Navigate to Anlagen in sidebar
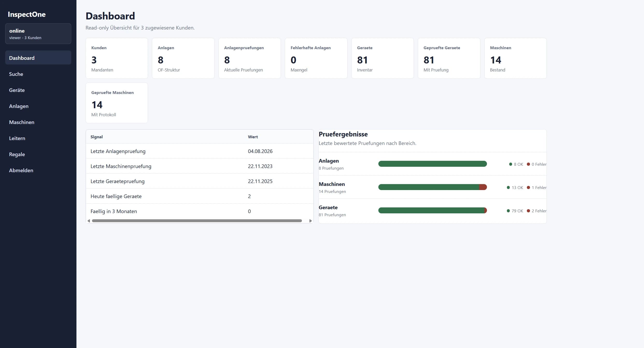The height and width of the screenshot is (348, 644). (x=38, y=106)
